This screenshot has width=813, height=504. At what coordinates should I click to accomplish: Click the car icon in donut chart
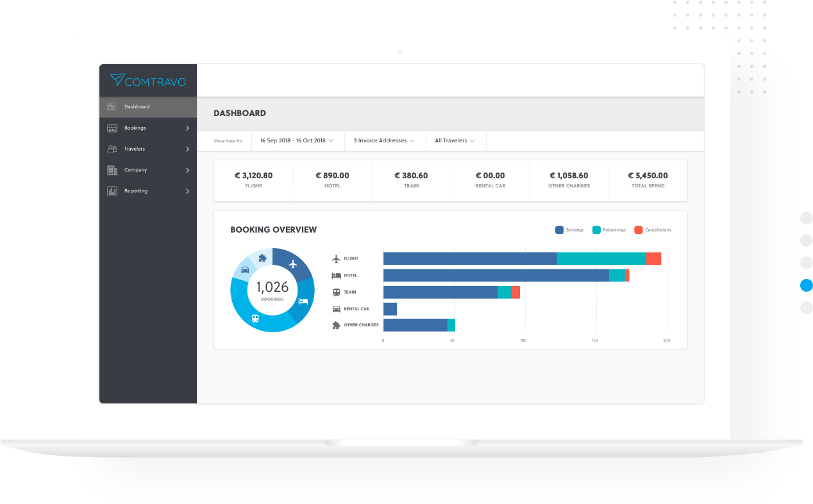(x=245, y=270)
